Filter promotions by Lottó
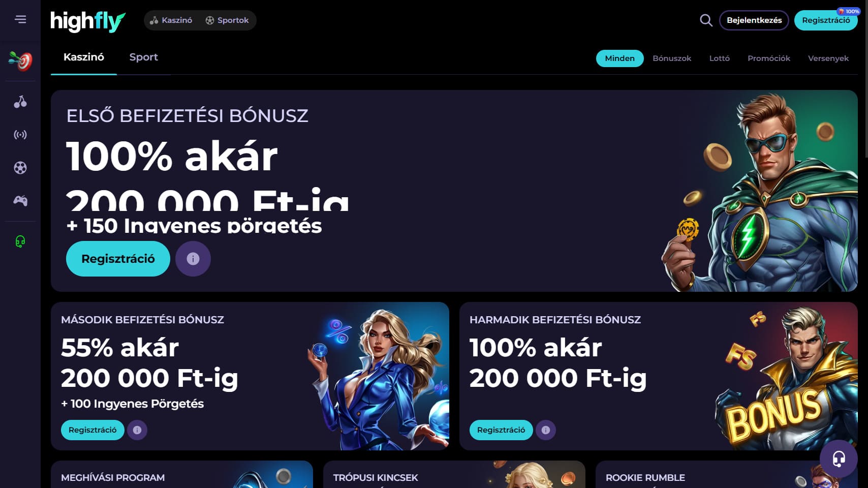The image size is (868, 488). pos(720,58)
